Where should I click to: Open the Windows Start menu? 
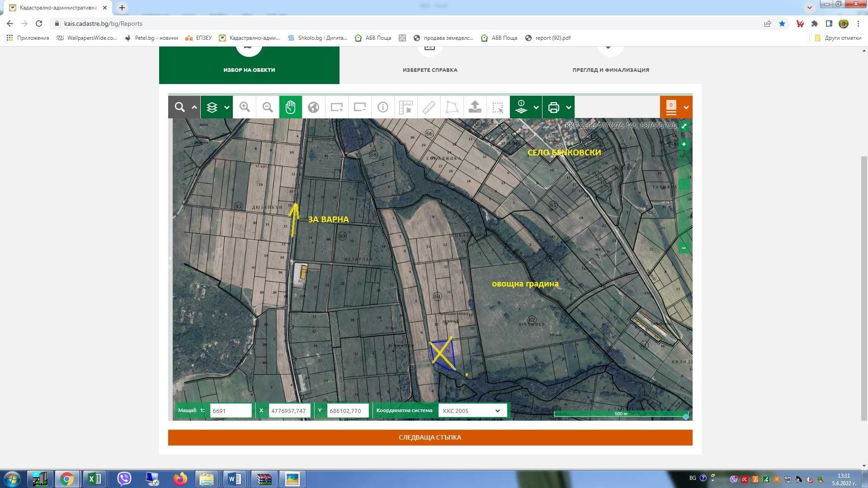12,479
